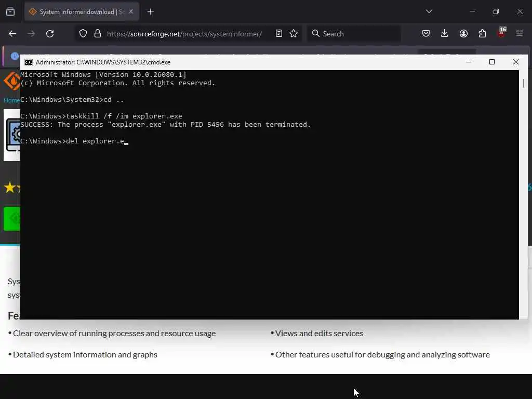Expand the list all tabs dropdown
The image size is (532, 399).
429,11
